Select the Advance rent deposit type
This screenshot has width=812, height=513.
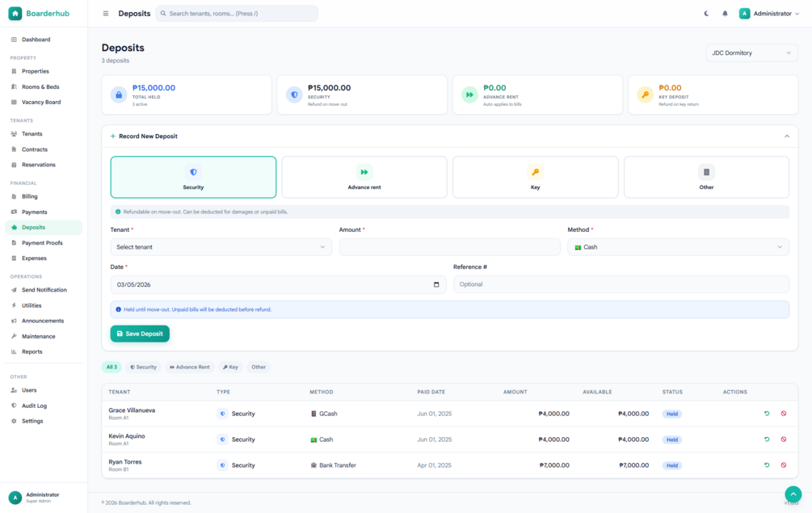click(364, 177)
